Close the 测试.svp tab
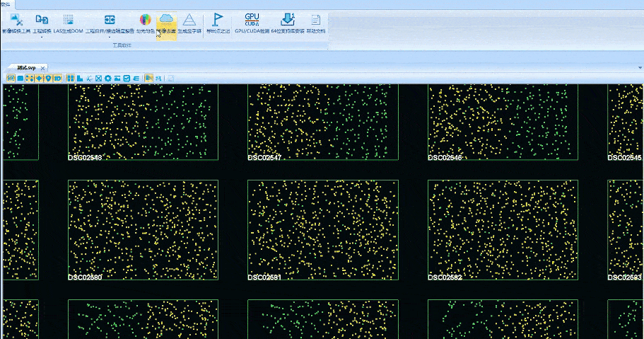 pyautogui.click(x=43, y=68)
